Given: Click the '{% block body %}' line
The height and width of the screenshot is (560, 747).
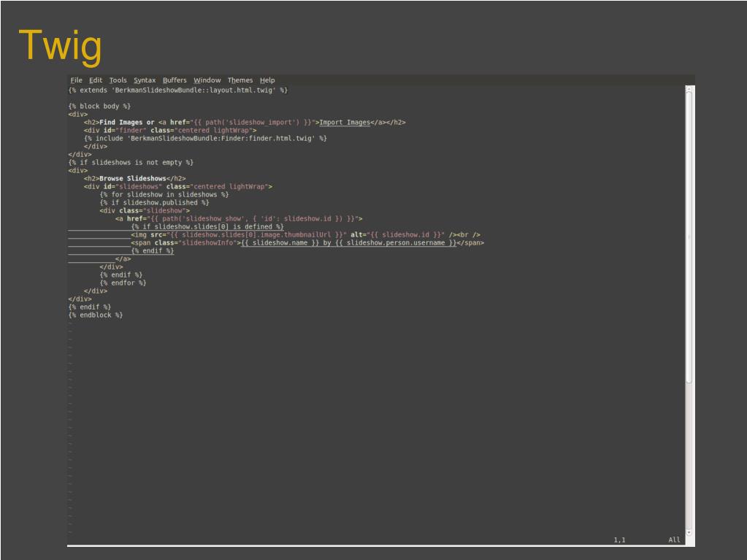Looking at the screenshot, I should [x=99, y=106].
